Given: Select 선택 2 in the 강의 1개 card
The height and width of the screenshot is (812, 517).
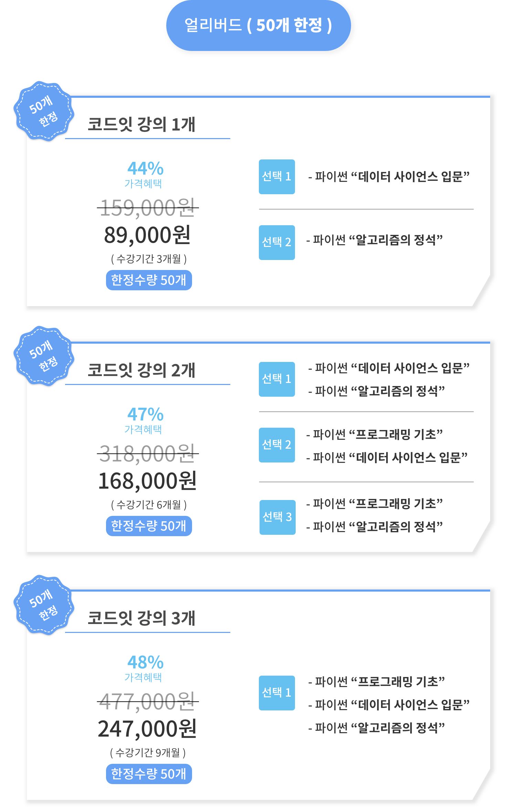Looking at the screenshot, I should [x=277, y=242].
